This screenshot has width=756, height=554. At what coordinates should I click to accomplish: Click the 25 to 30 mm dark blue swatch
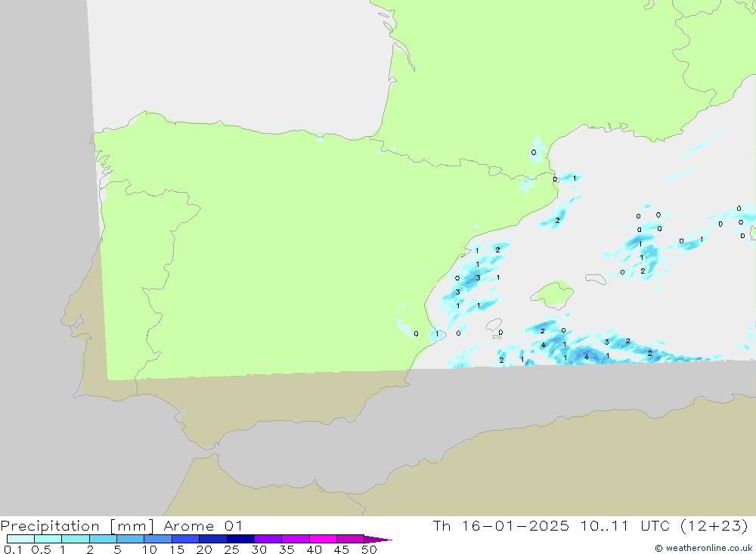[x=240, y=539]
